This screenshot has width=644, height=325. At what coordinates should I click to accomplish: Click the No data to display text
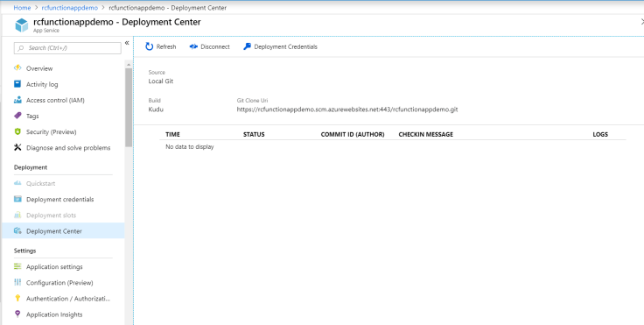tap(190, 146)
